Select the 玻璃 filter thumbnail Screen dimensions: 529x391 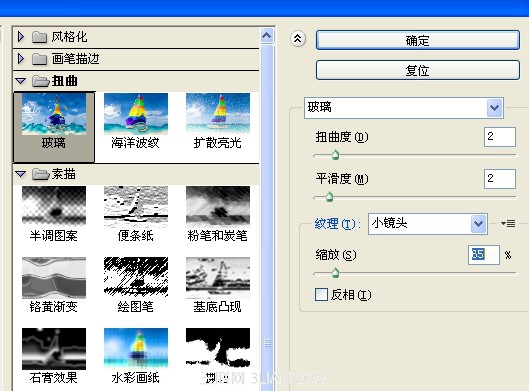[54, 114]
